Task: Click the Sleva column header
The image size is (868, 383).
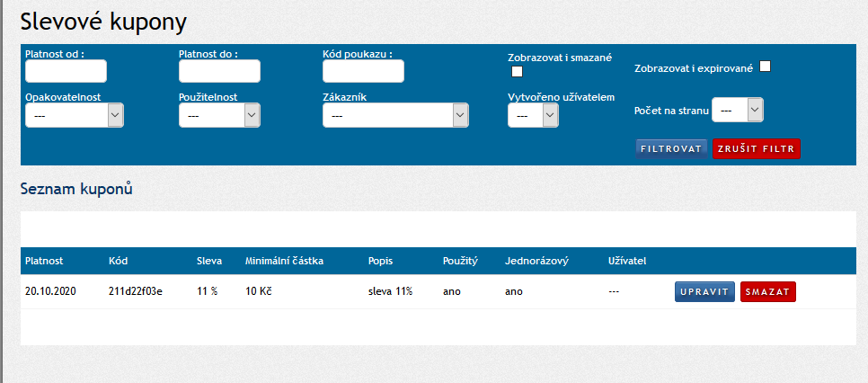Action: tap(209, 262)
